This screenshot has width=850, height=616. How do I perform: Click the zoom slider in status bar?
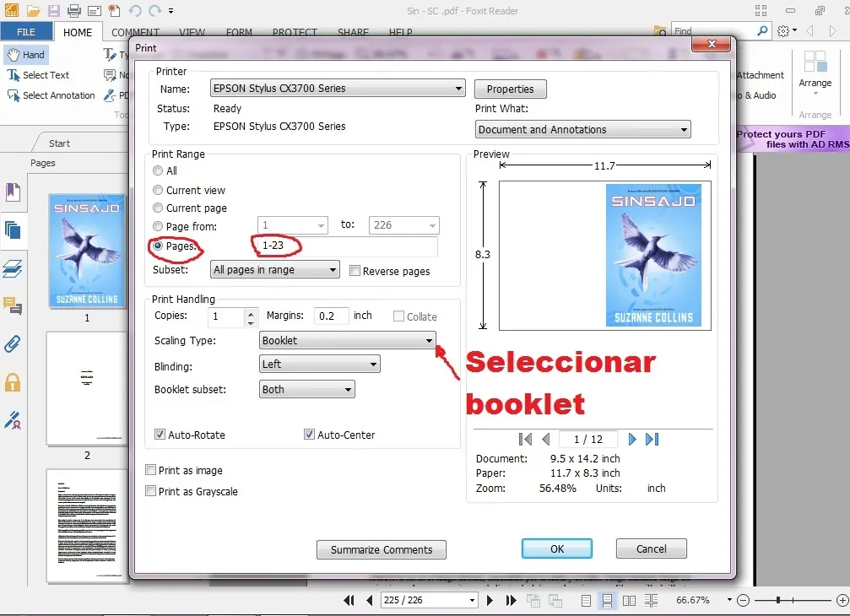(x=778, y=600)
